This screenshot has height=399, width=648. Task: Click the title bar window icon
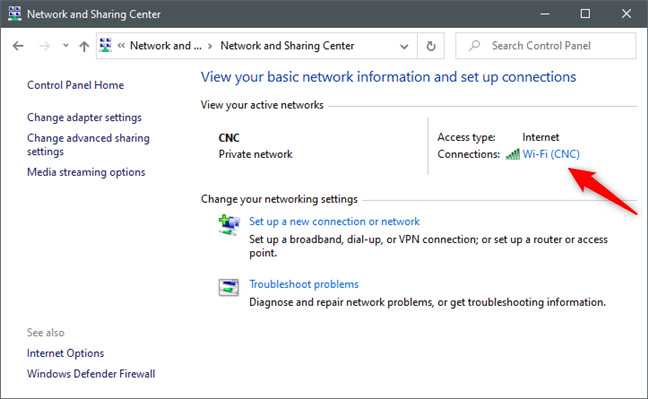pos(14,14)
